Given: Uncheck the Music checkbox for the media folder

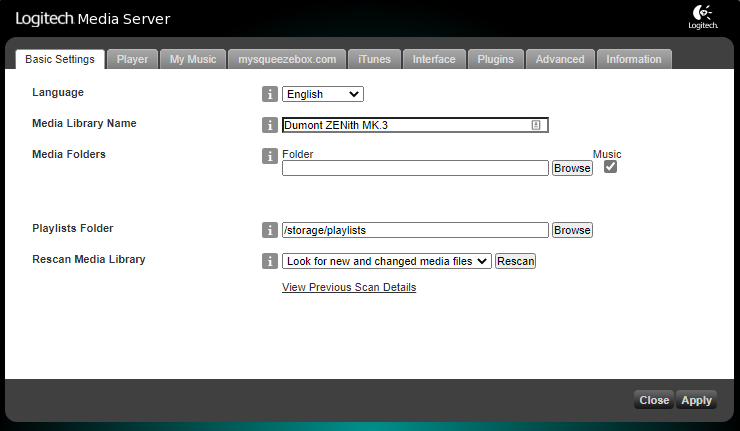Looking at the screenshot, I should [x=610, y=167].
